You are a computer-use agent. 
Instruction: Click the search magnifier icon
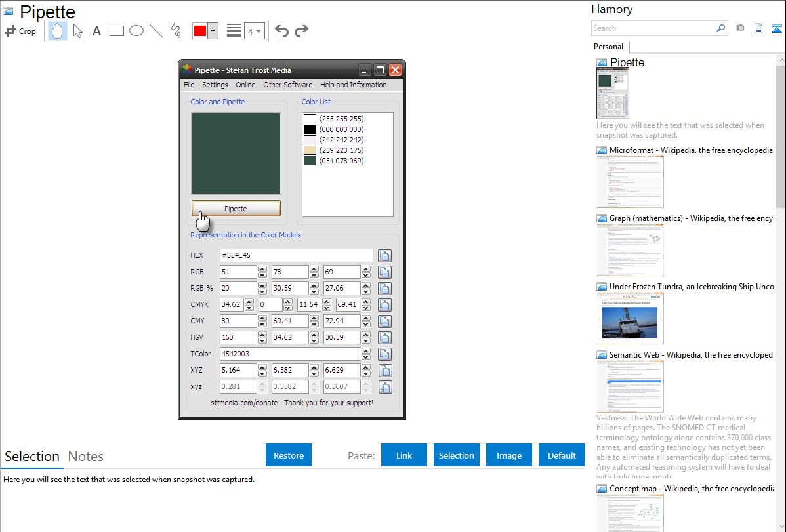(721, 28)
